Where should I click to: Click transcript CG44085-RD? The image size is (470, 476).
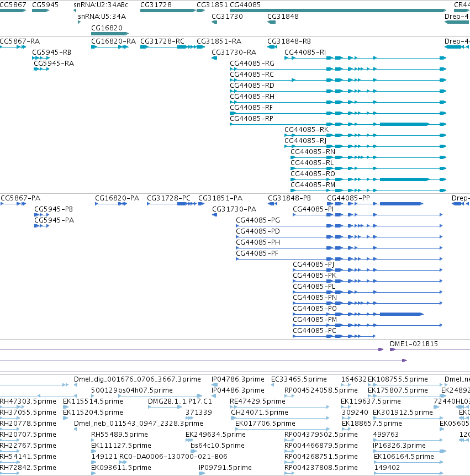pyautogui.click(x=252, y=85)
